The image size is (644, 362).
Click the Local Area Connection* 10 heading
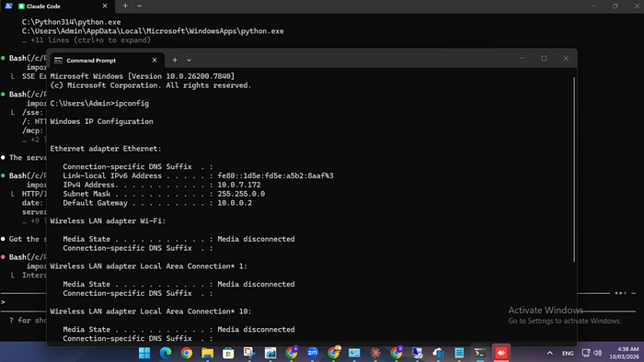tap(151, 311)
